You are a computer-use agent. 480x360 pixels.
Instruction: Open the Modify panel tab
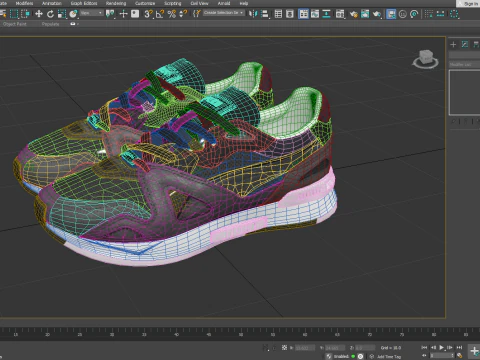pyautogui.click(x=465, y=44)
